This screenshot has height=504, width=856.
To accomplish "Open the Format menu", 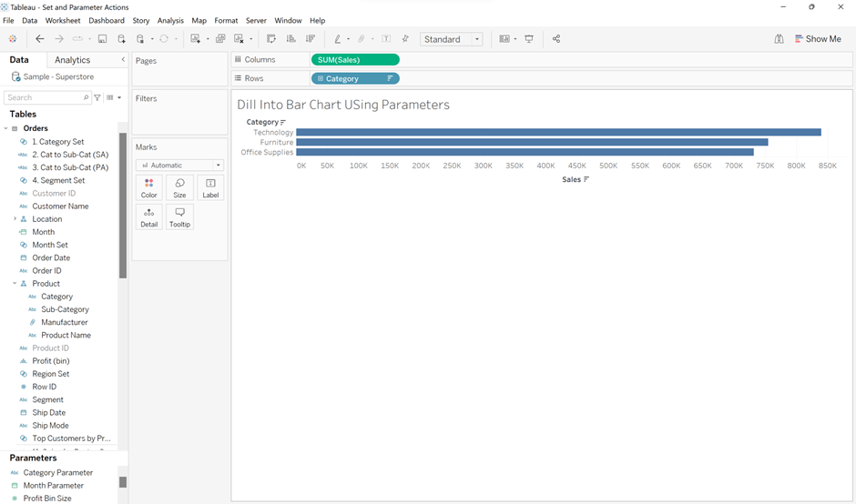I will pos(226,20).
